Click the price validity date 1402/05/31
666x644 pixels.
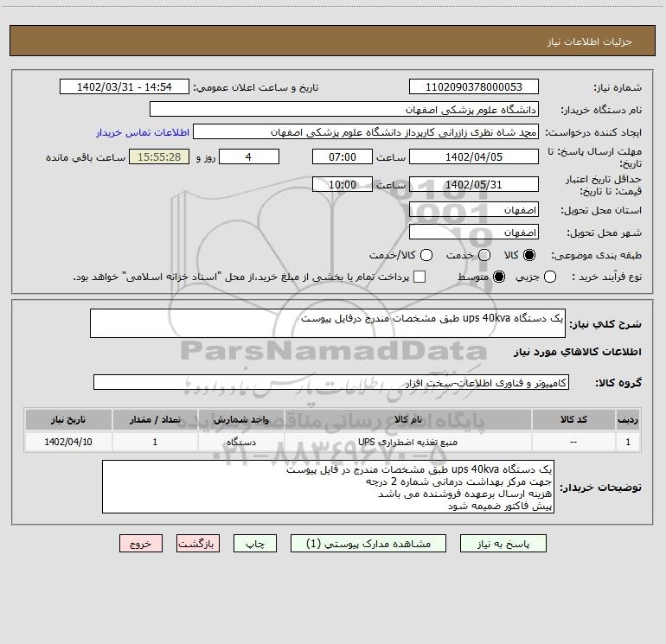click(x=474, y=185)
